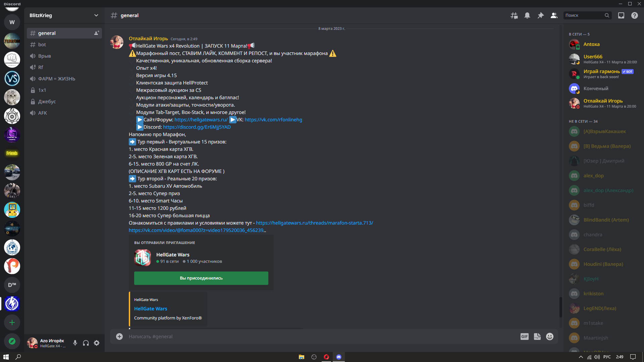The height and width of the screenshot is (362, 644).
Task: Show pinned messages
Action: click(x=541, y=15)
